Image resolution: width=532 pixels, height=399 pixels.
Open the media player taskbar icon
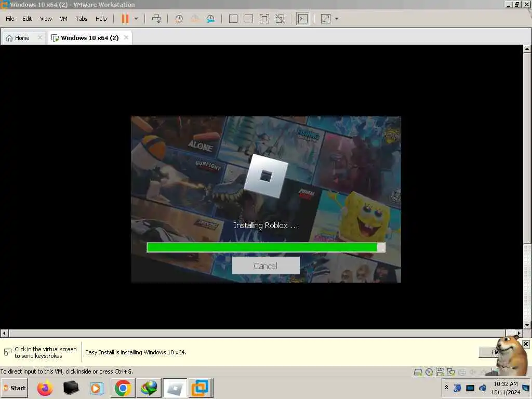[96, 388]
